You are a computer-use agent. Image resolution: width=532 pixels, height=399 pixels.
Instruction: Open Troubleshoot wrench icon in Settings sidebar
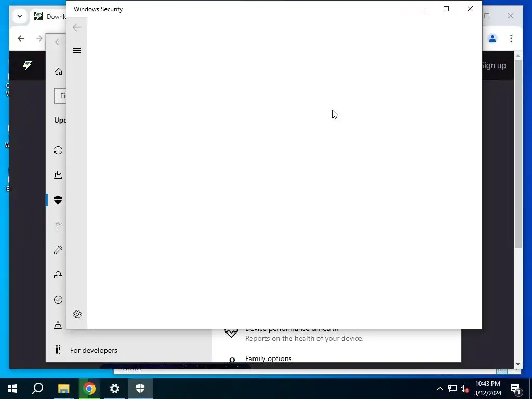tap(58, 250)
